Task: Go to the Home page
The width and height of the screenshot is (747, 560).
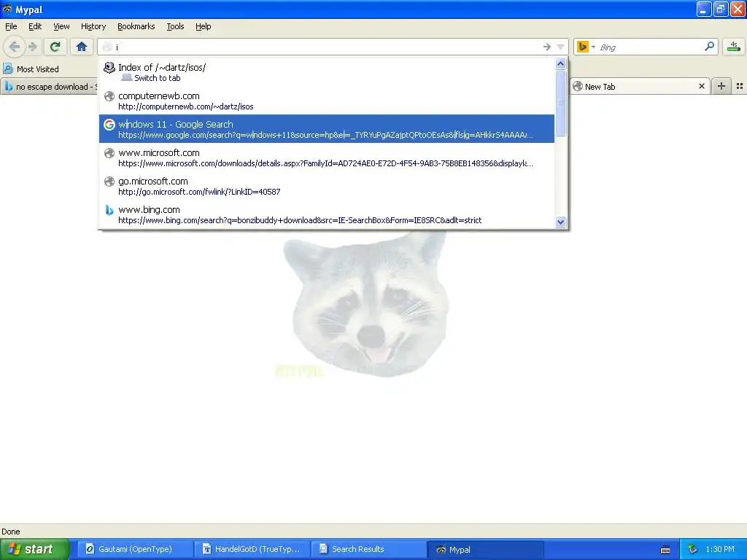Action: pos(82,47)
